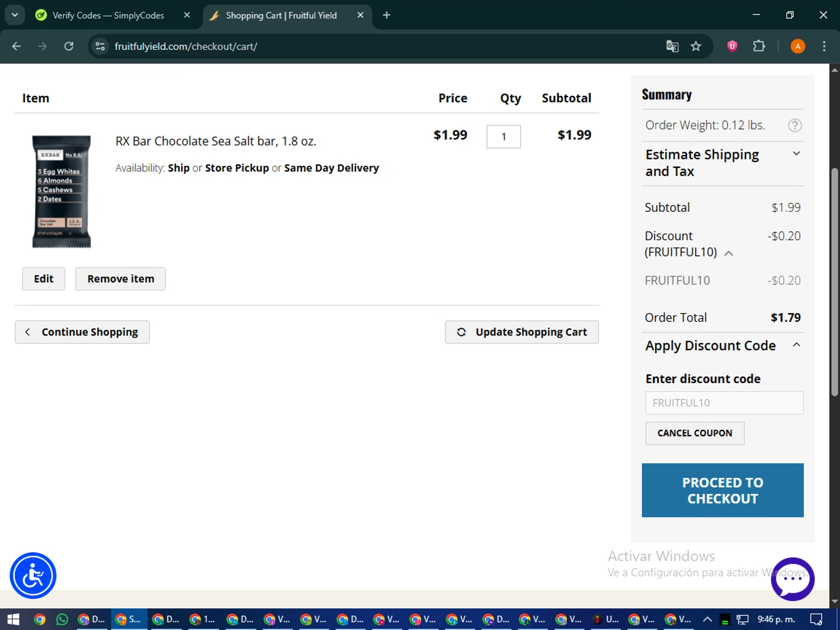
Task: Click the Edit button for RX Bar
Action: [44, 279]
